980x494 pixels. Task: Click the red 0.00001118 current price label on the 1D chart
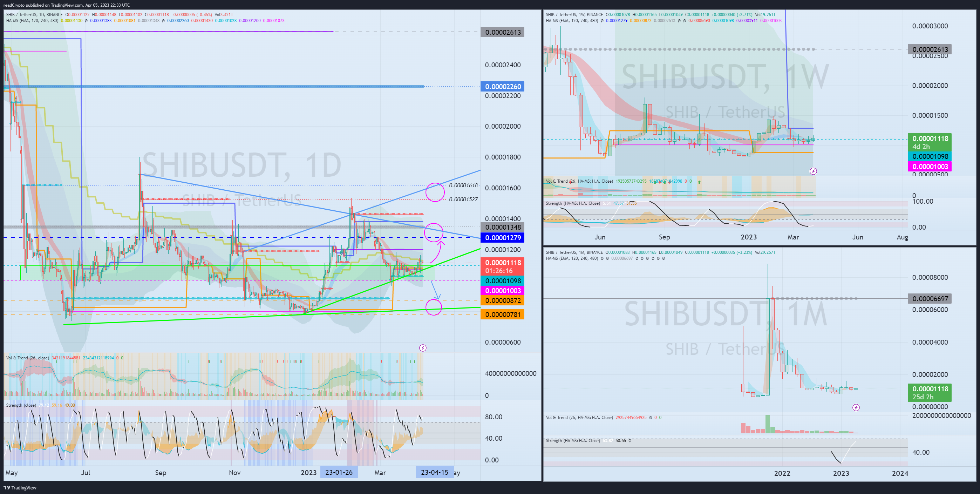pyautogui.click(x=503, y=266)
